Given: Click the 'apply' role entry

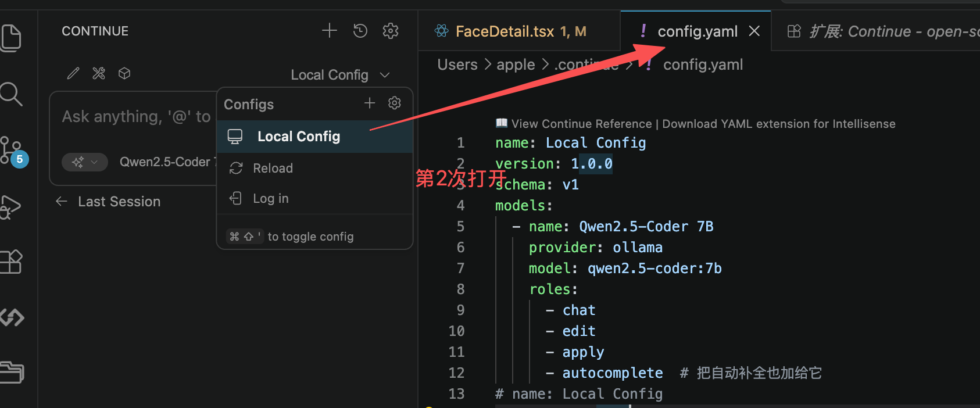Looking at the screenshot, I should click(x=583, y=352).
